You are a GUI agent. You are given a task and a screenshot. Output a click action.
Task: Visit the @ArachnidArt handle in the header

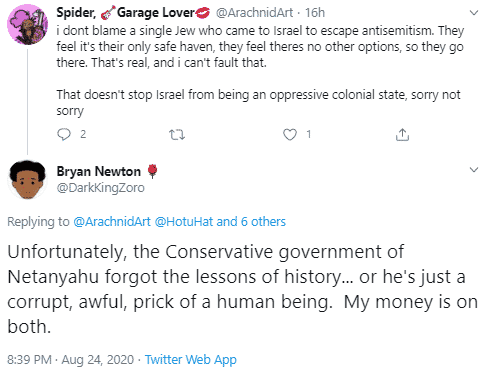pyautogui.click(x=254, y=13)
